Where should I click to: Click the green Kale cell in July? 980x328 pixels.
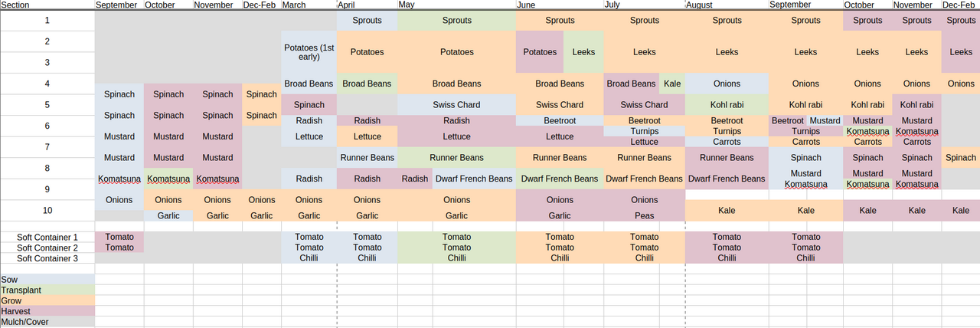pyautogui.click(x=671, y=84)
